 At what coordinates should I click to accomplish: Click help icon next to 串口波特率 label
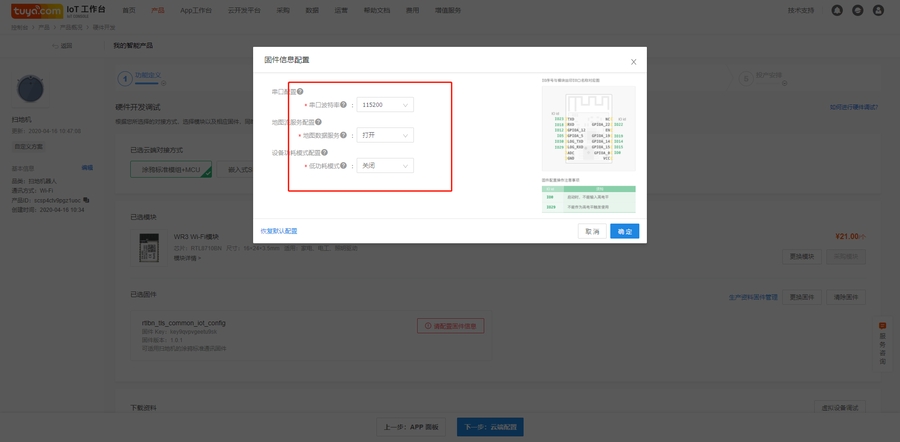tap(343, 105)
